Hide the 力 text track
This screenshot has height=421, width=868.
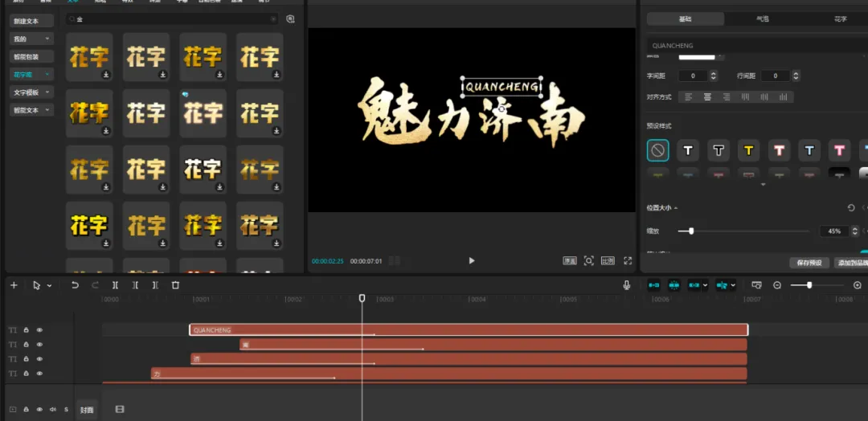tap(40, 374)
